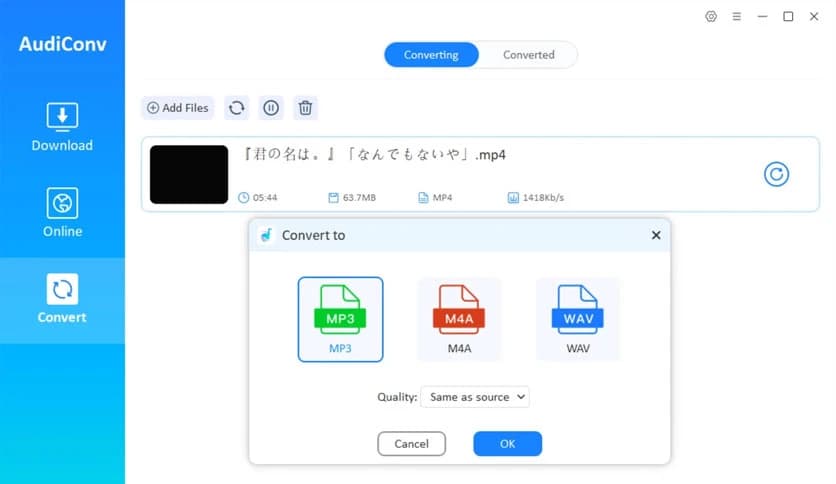Switch to the Converting tab

[431, 55]
